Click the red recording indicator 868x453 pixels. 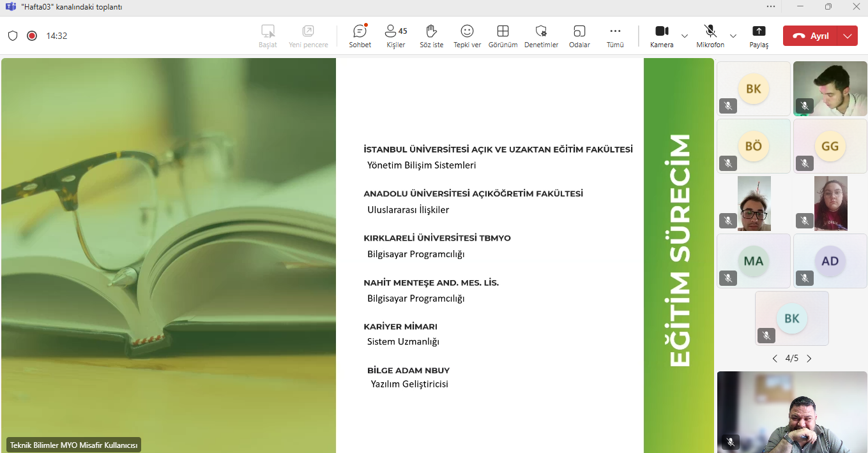point(32,36)
